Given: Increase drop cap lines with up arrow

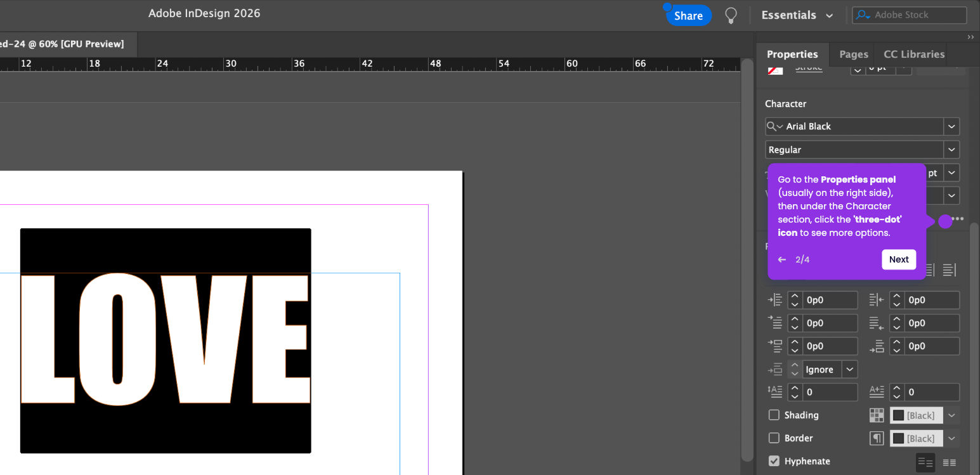Looking at the screenshot, I should (795, 388).
